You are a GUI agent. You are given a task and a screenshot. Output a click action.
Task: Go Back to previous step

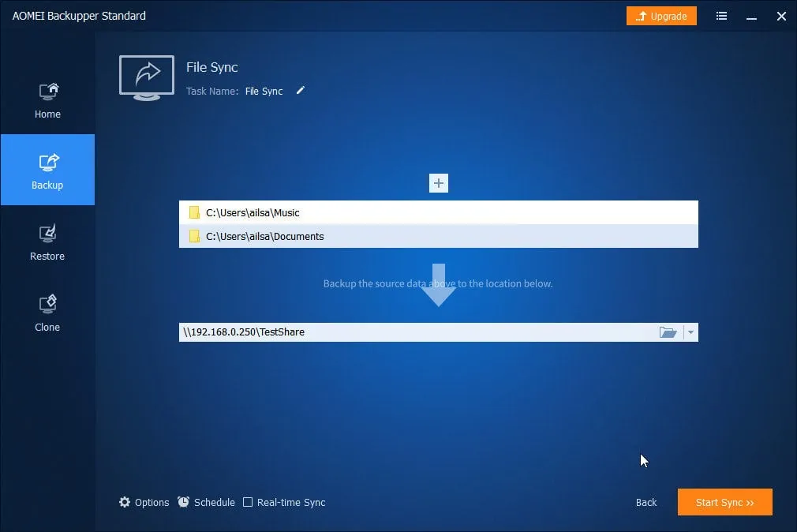(646, 503)
